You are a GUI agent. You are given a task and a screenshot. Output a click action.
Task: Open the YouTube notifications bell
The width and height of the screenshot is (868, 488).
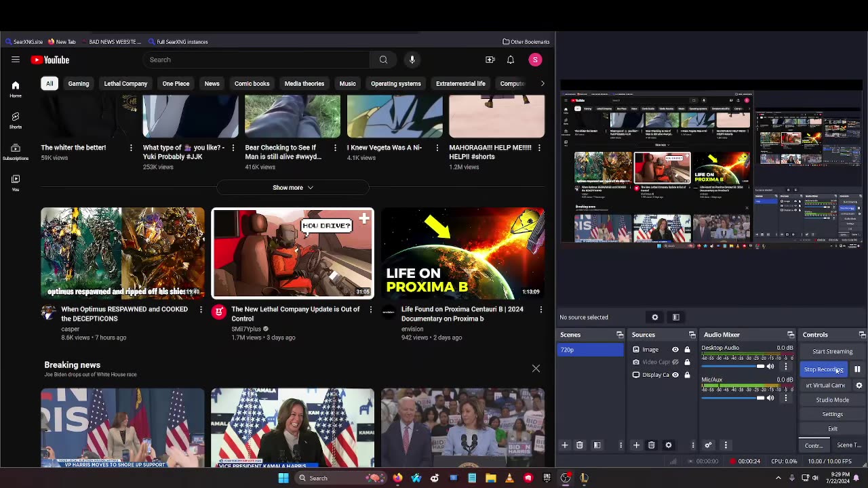tap(511, 60)
